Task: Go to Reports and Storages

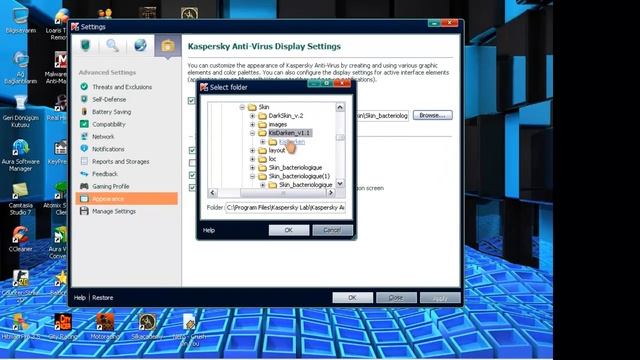Action: (x=120, y=162)
